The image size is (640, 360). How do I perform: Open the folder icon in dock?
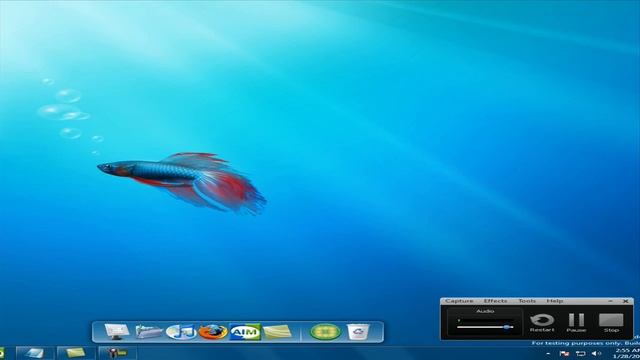(x=149, y=331)
